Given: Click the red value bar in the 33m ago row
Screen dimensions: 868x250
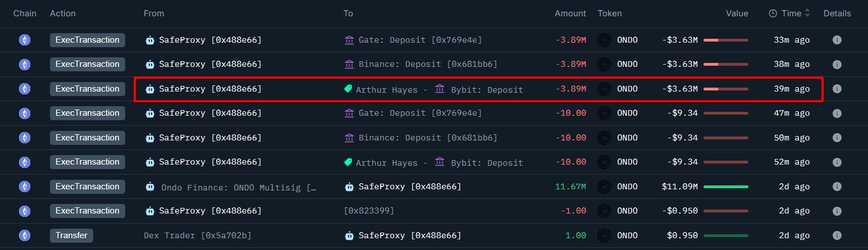Looking at the screenshot, I should [725, 40].
